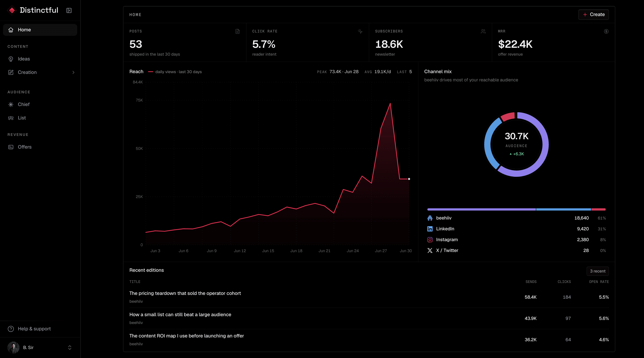Click the purple beehiiv bar segment
This screenshot has width=644, height=358.
481,209
